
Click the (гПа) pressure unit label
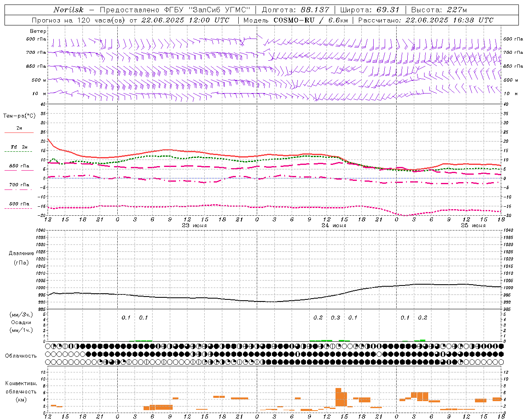pyautogui.click(x=21, y=262)
